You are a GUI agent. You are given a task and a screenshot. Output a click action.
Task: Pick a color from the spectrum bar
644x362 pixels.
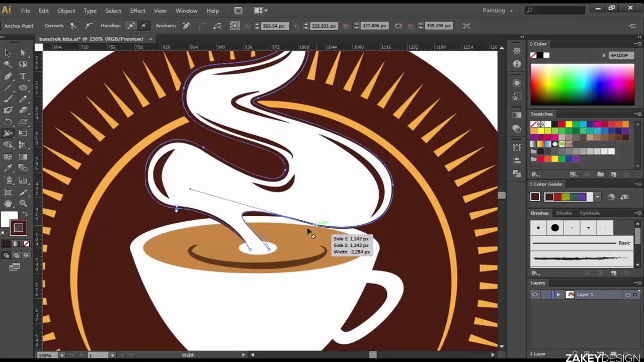coord(582,85)
